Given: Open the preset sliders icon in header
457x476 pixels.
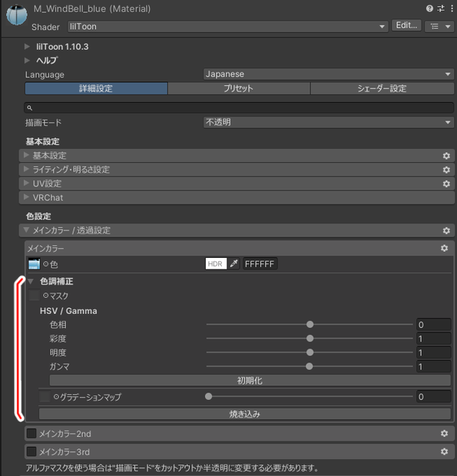Looking at the screenshot, I should [x=441, y=8].
